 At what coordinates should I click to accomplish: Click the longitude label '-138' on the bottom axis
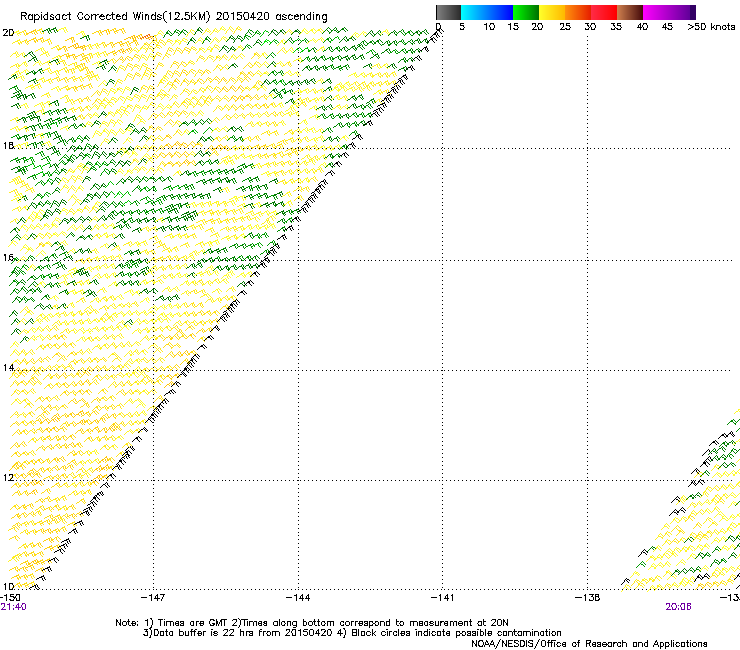pyautogui.click(x=587, y=598)
